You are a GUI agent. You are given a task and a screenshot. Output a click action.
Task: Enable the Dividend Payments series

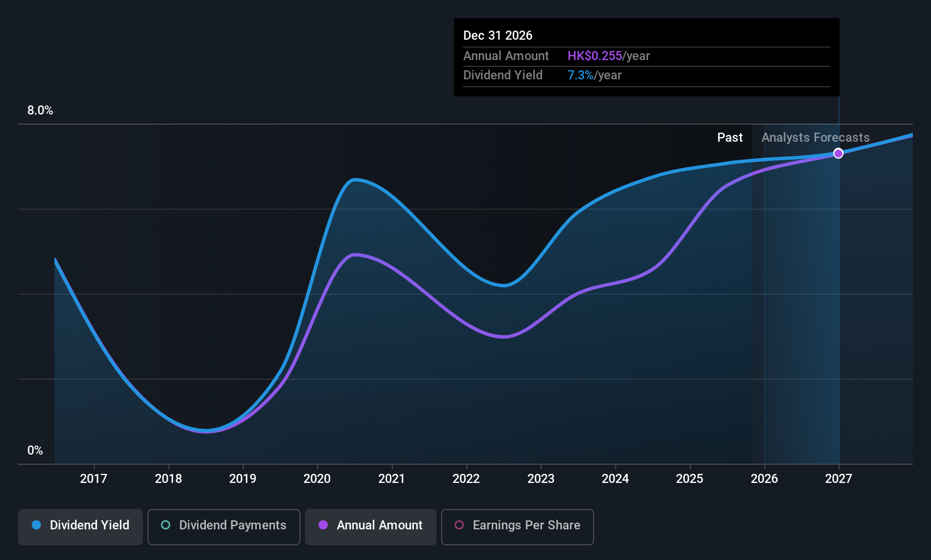223,526
